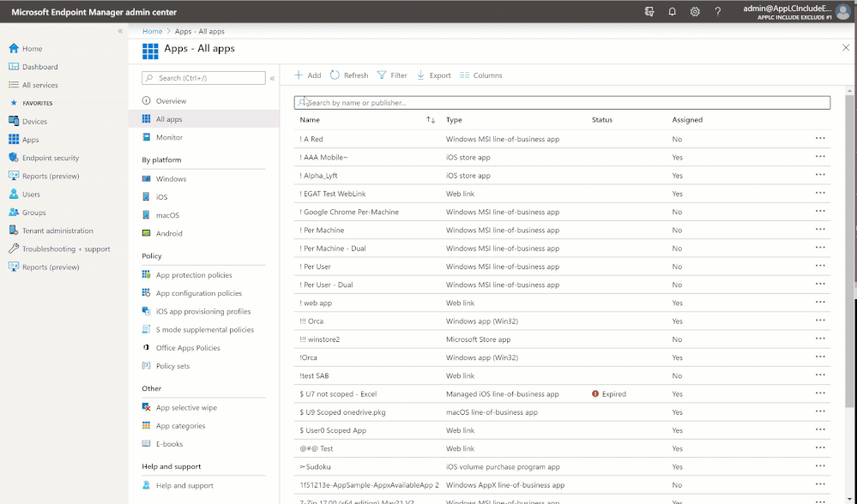Open the $ U9 Scoped onedrive.pkg app
This screenshot has width=857, height=504.
[x=342, y=412]
